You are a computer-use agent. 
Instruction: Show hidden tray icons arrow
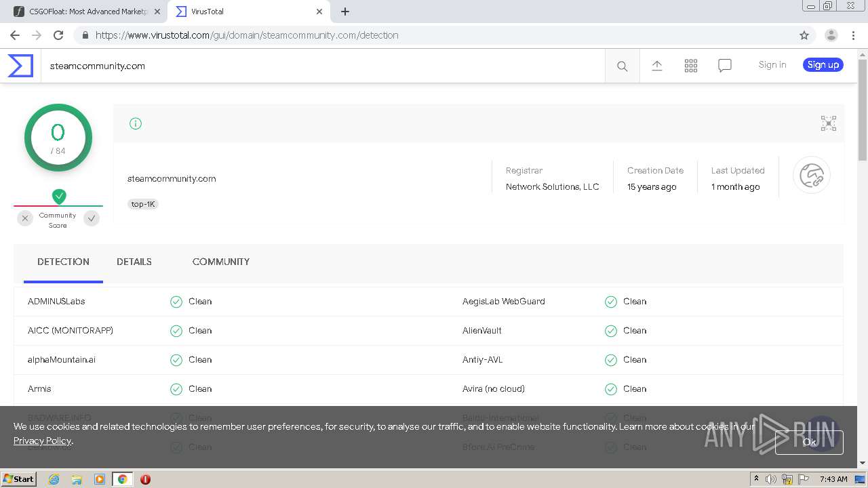tap(756, 479)
